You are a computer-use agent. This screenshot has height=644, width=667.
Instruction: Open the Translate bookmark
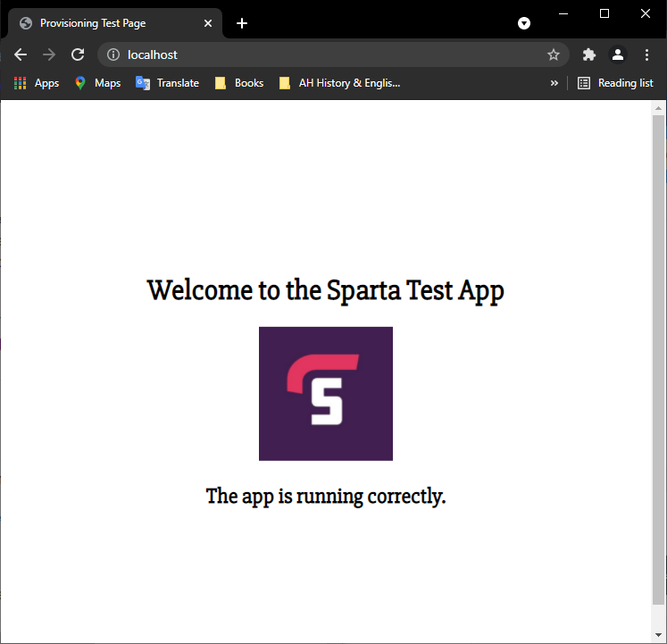pos(167,83)
